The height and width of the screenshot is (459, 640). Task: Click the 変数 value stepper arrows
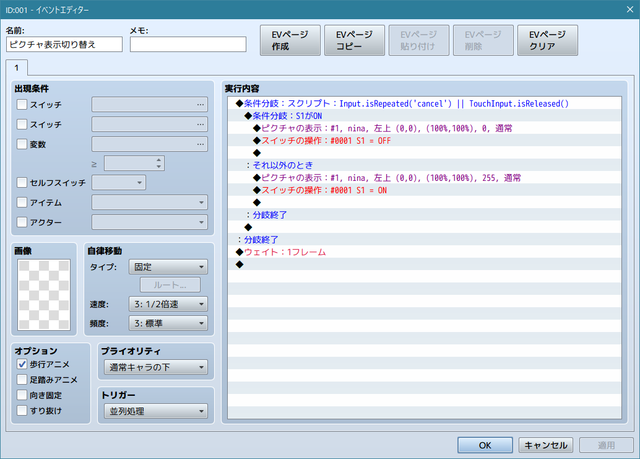[x=159, y=163]
